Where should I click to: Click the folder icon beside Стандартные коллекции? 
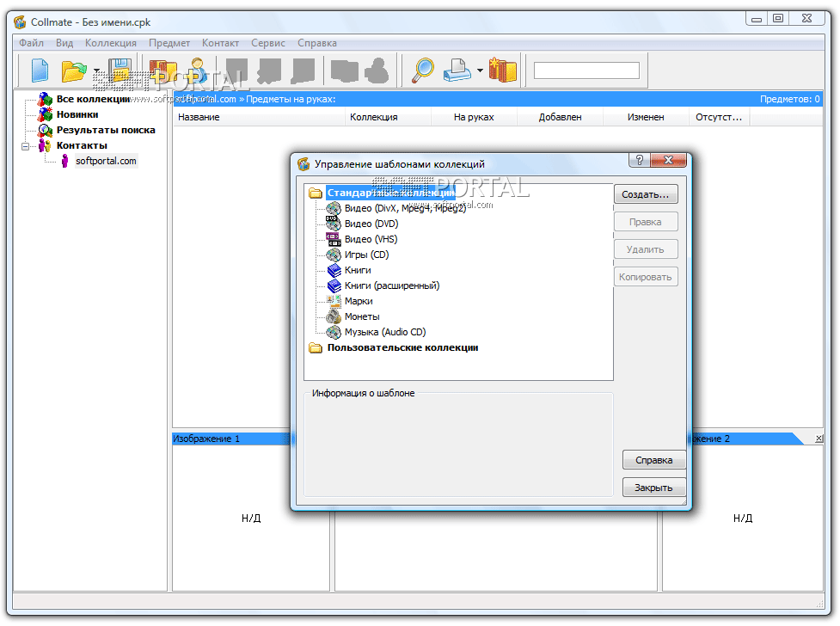pyautogui.click(x=316, y=193)
